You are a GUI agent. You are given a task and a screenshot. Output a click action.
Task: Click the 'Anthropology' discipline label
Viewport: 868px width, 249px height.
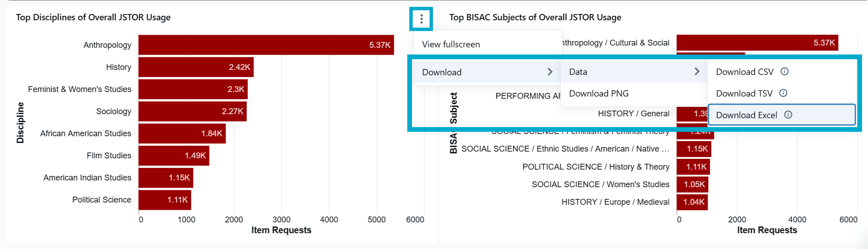[x=107, y=45]
